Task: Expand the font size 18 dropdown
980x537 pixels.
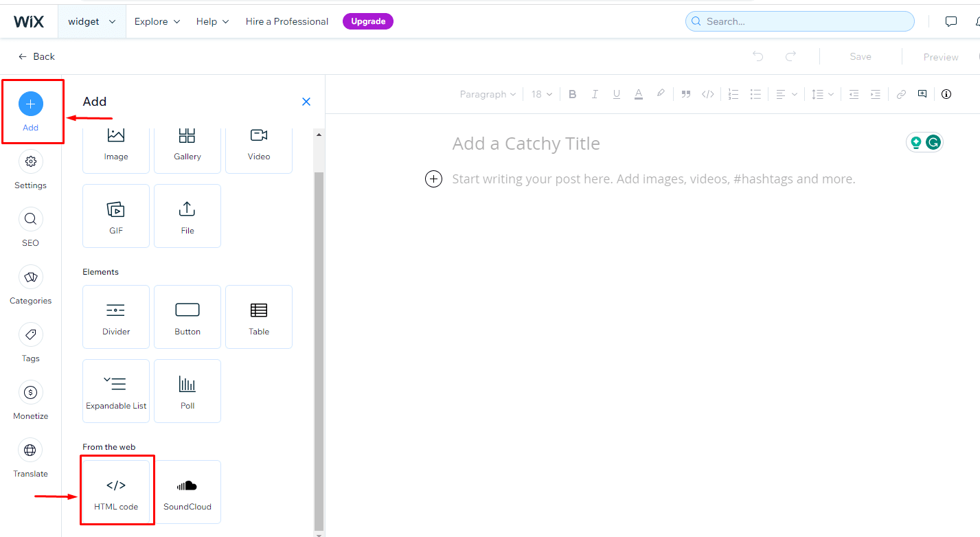Action: click(541, 95)
